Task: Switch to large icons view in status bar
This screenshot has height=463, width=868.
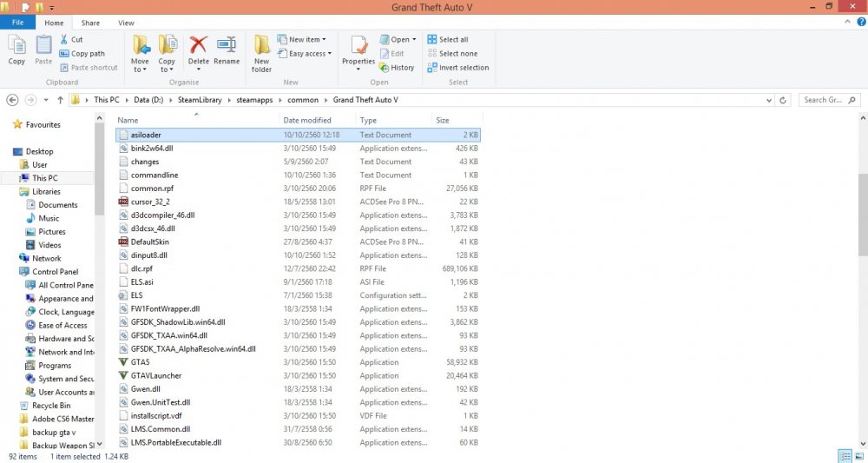Action: pyautogui.click(x=858, y=456)
